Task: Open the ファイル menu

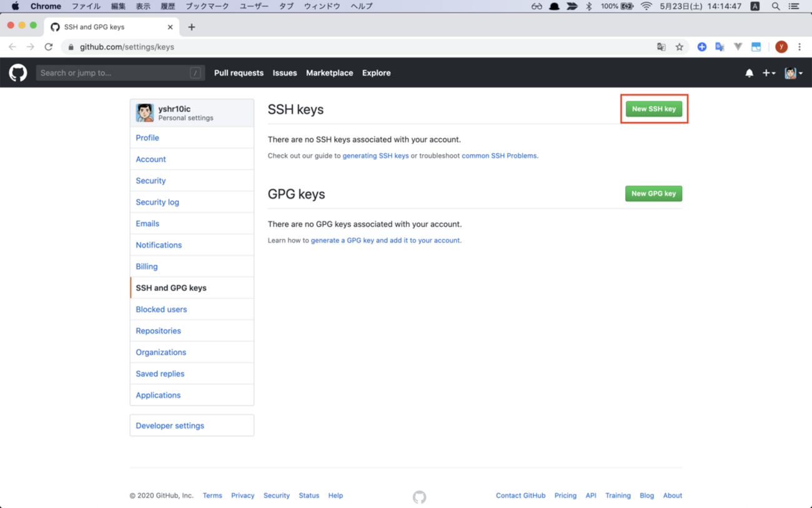Action: [86, 6]
